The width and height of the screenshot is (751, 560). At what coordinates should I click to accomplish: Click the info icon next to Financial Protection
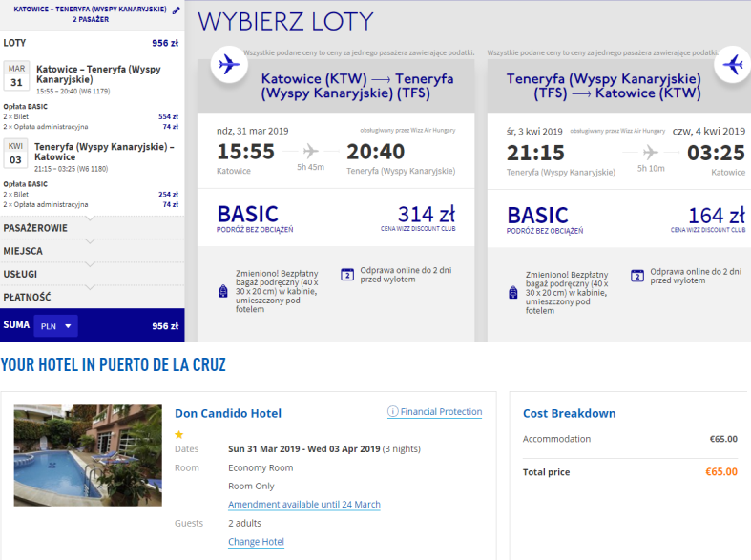tap(392, 411)
